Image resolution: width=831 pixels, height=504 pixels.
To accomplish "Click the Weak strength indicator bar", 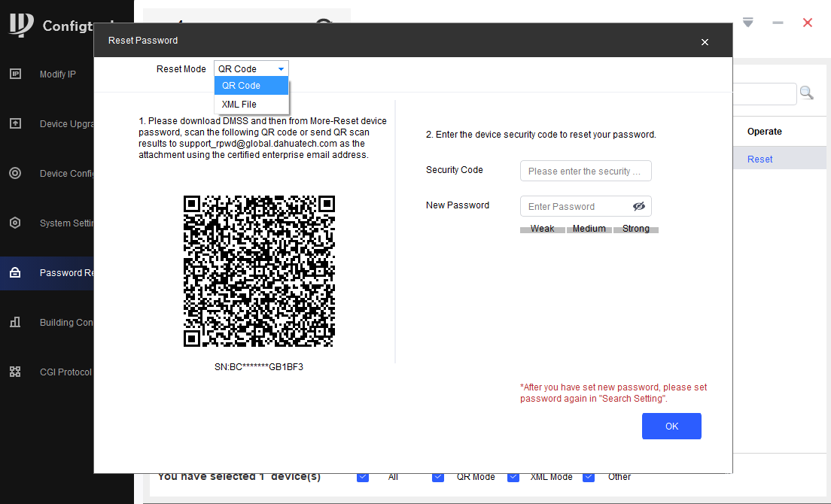I will coord(542,229).
